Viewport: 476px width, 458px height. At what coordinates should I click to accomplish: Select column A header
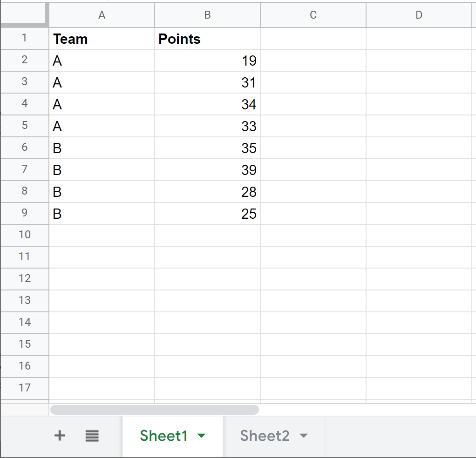pos(102,15)
